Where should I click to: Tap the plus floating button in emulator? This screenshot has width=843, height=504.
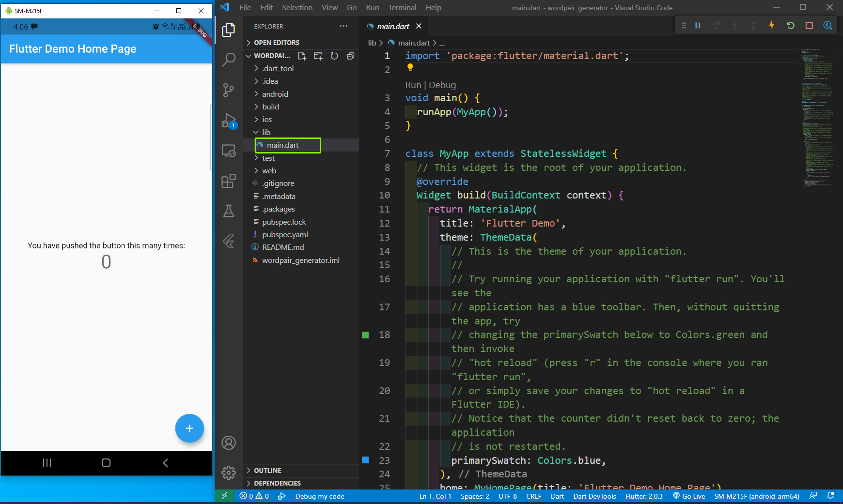[189, 428]
